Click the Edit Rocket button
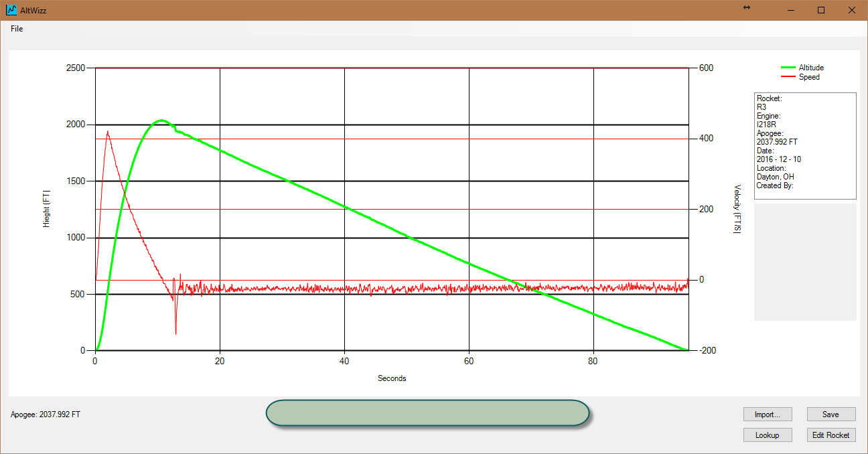The image size is (868, 454). [x=830, y=435]
